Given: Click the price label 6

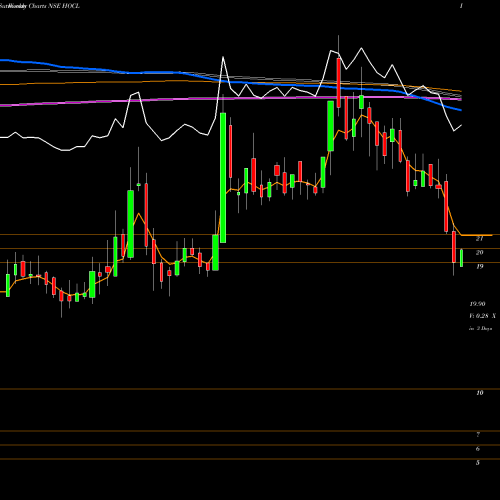Looking at the screenshot, I should tap(478, 449).
